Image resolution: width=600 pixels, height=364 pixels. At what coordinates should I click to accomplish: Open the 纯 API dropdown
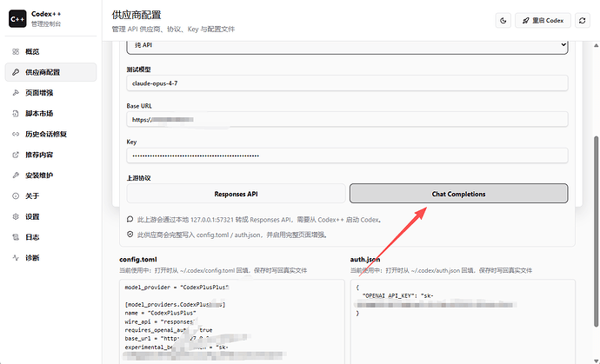tap(347, 47)
